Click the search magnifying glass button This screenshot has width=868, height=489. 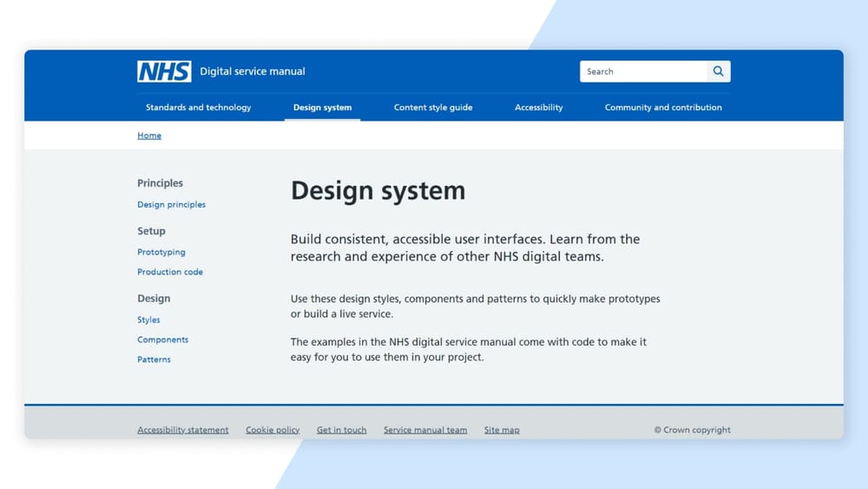pyautogui.click(x=719, y=71)
